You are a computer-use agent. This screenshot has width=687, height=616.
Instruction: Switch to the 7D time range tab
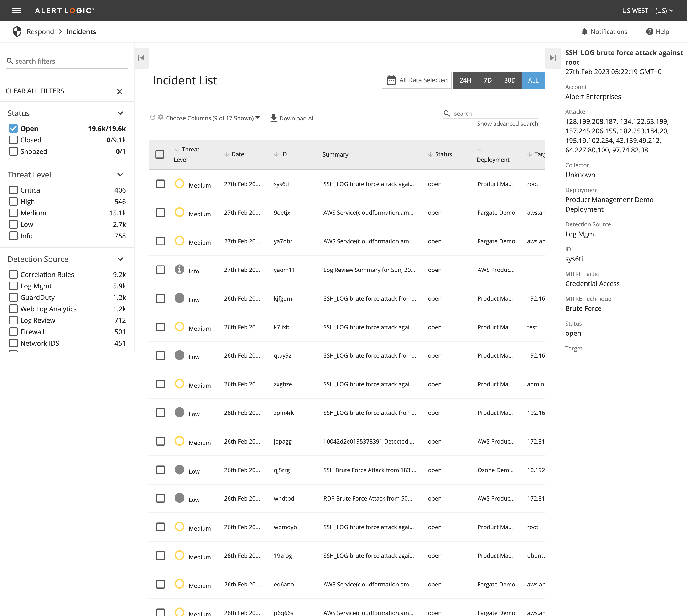point(487,80)
